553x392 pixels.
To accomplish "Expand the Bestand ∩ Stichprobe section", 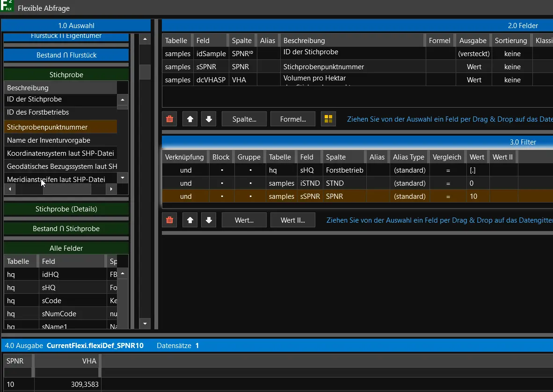I will (66, 229).
